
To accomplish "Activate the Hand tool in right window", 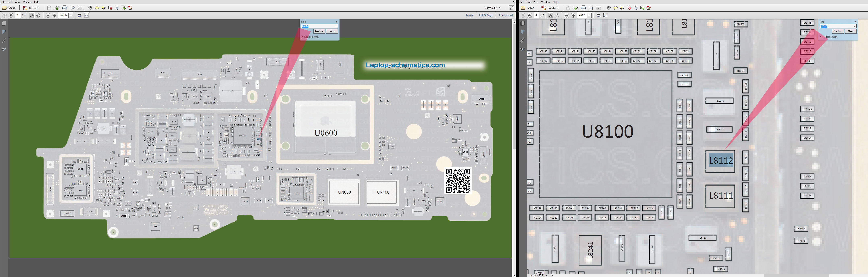I will (557, 15).
